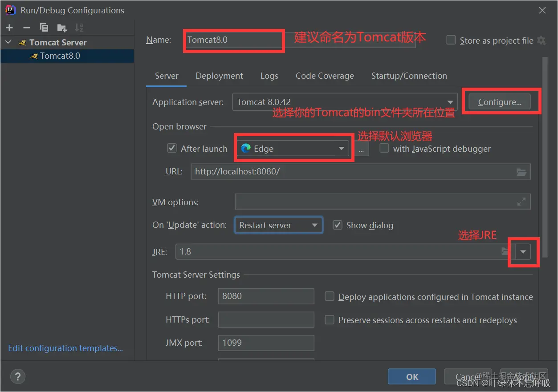The height and width of the screenshot is (392, 558).
Task: Switch to the Deployment tab
Action: [219, 76]
